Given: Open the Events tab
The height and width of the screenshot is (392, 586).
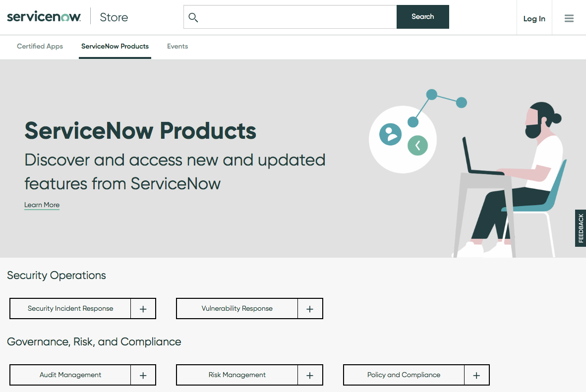Looking at the screenshot, I should (x=177, y=47).
